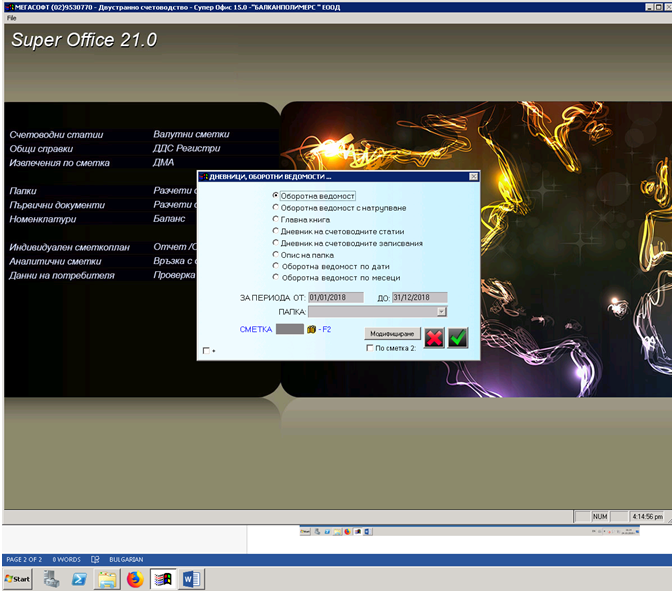Open the File menu

click(12, 18)
